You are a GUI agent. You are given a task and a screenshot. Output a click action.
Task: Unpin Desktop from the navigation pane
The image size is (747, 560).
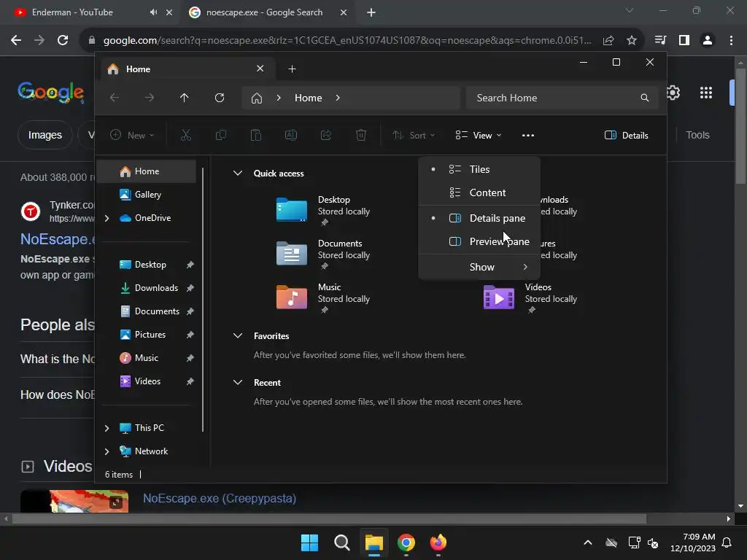[190, 264]
